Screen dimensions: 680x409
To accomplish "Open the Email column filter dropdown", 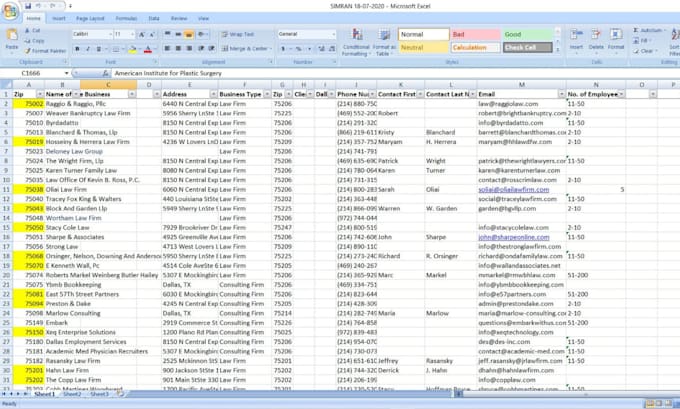I will coord(561,94).
